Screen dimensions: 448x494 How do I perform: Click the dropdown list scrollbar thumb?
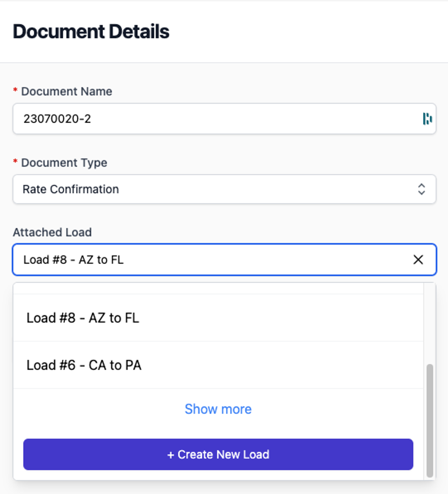click(430, 421)
